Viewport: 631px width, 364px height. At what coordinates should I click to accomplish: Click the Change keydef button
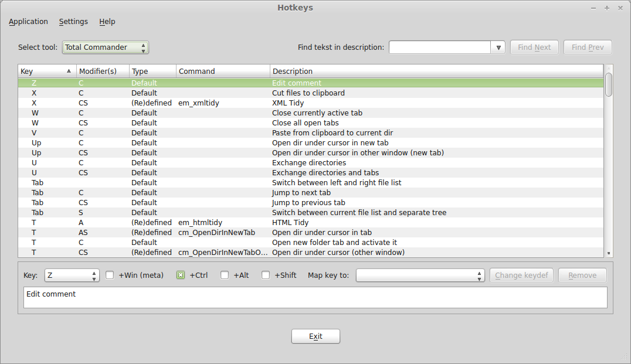[x=521, y=275]
